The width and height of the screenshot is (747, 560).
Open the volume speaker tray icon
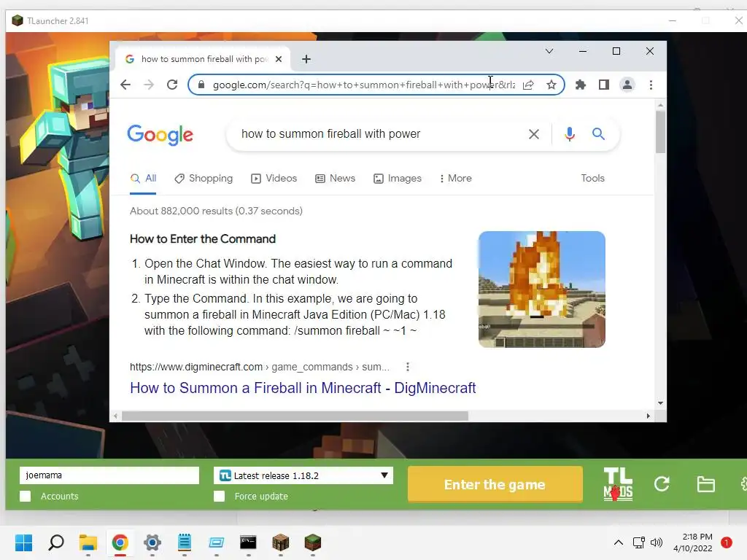657,542
